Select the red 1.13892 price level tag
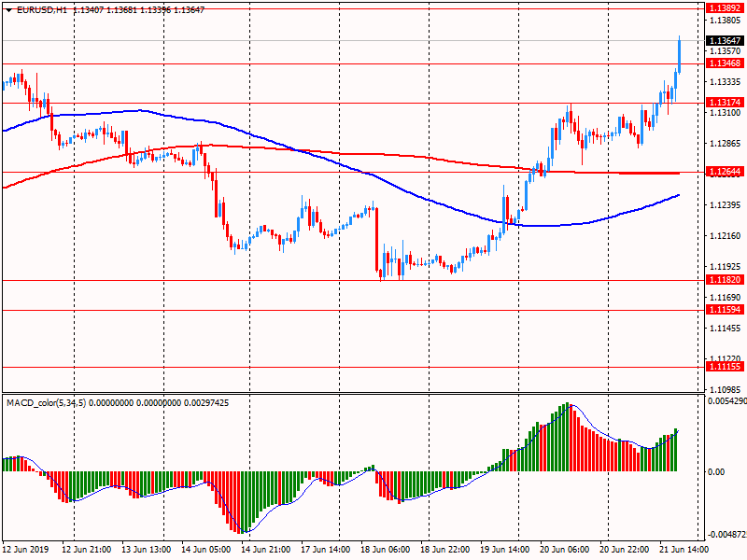Screen dimensions: 747x560 tap(725, 8)
